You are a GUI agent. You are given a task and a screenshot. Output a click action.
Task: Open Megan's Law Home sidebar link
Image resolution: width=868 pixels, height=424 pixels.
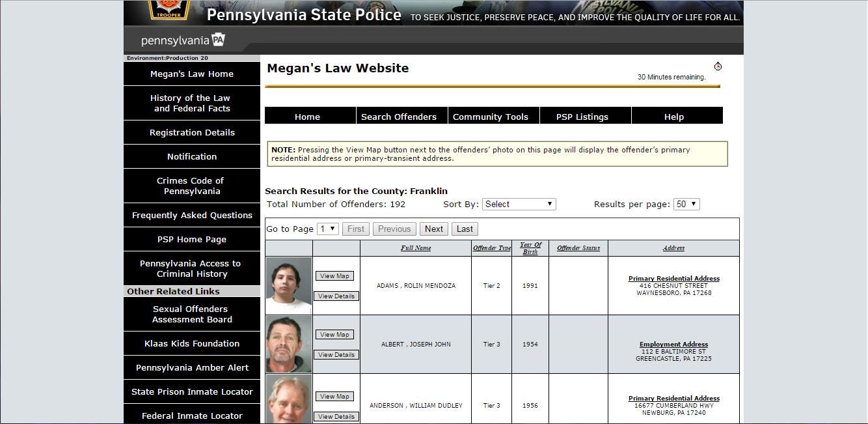192,74
